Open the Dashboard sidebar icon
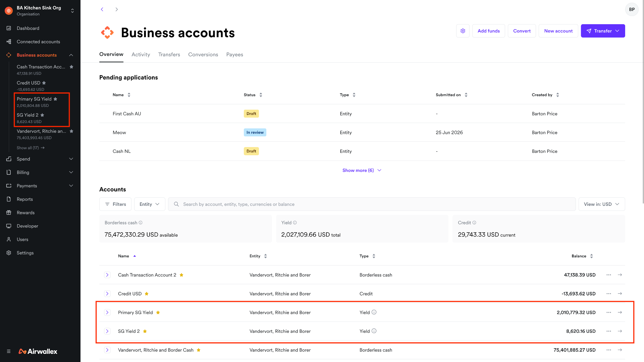Image resolution: width=644 pixels, height=362 pixels. [x=9, y=28]
